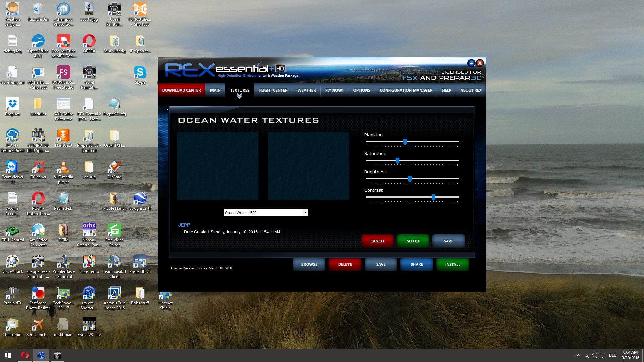
Task: Launch TeamViewer 11 desktop icon
Action: [13, 172]
